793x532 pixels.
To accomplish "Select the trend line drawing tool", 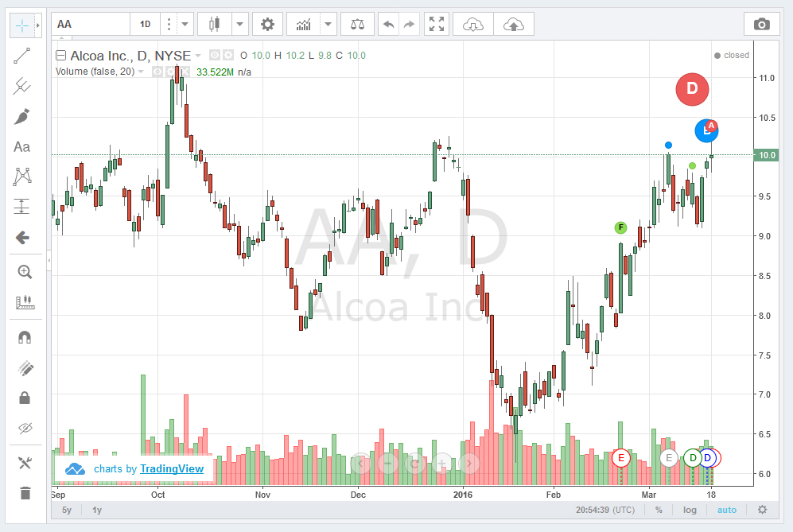I will (21, 56).
